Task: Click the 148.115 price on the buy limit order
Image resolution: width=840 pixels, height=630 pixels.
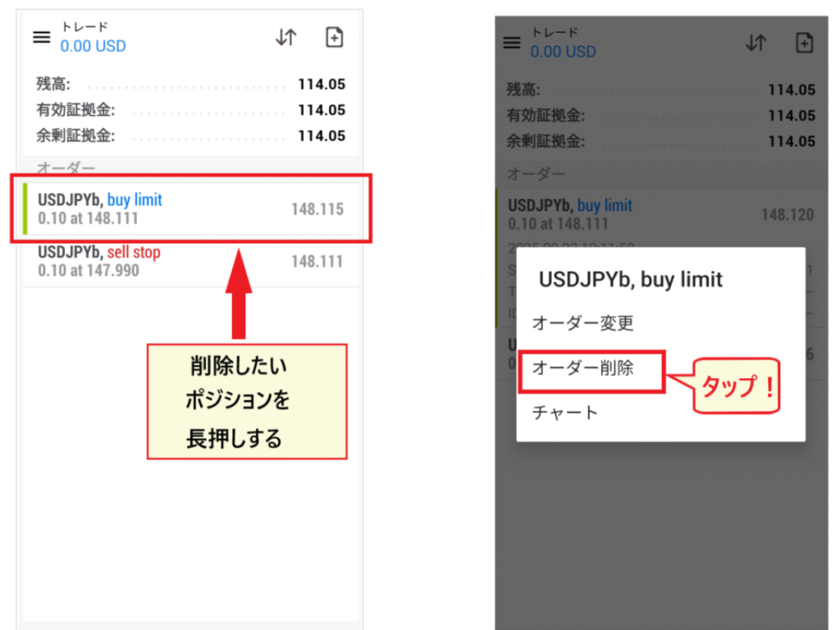Action: click(x=317, y=210)
